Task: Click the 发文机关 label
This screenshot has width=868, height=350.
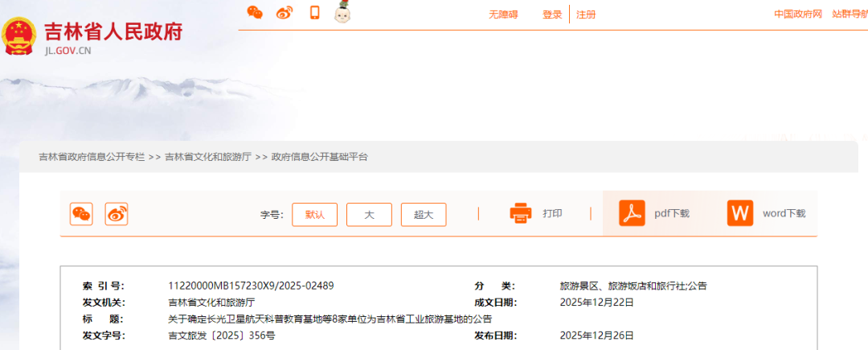Action: 104,303
